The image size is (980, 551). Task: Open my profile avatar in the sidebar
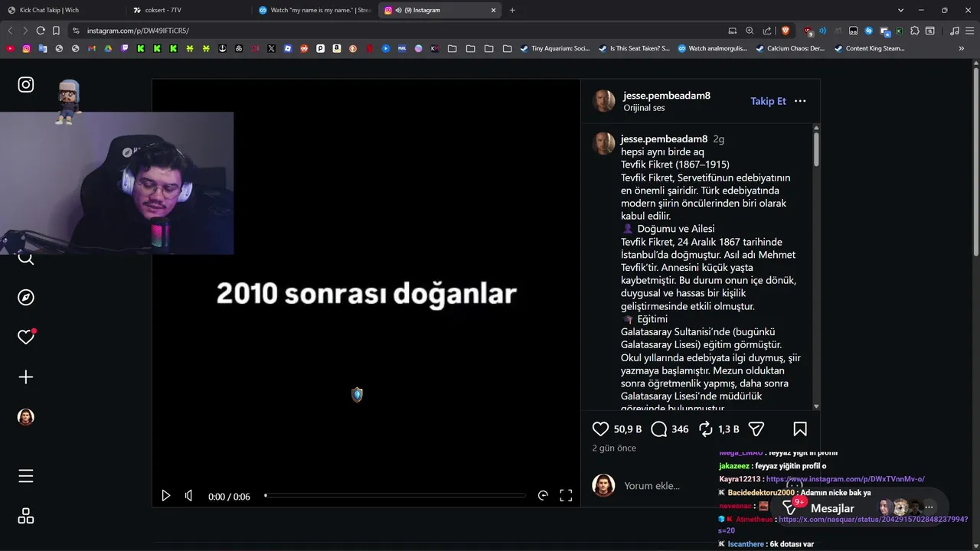pyautogui.click(x=26, y=417)
